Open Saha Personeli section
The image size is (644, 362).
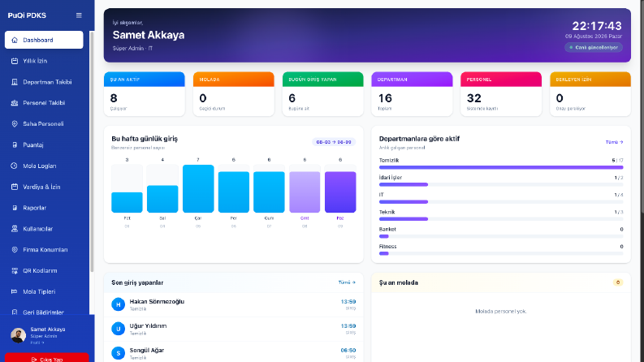tap(44, 123)
